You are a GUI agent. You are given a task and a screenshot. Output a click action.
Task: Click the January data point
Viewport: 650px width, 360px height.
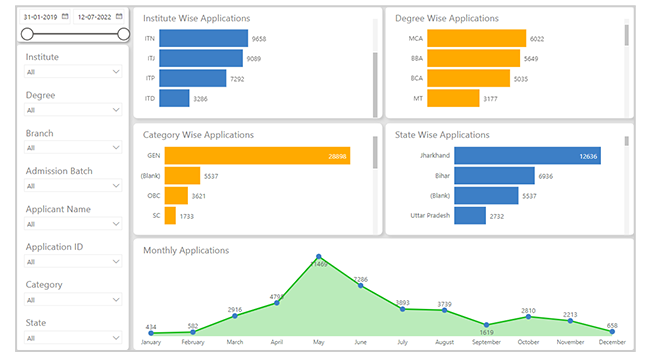pos(151,333)
